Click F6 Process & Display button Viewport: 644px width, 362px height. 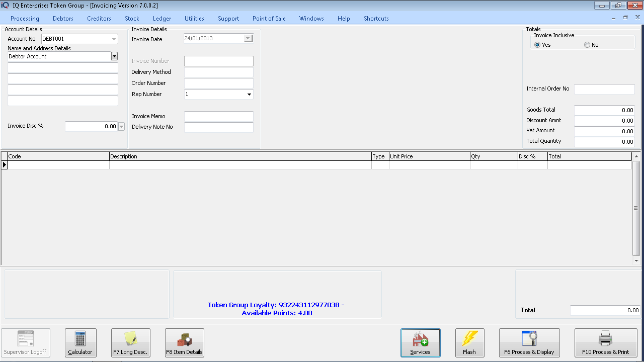[x=529, y=343]
